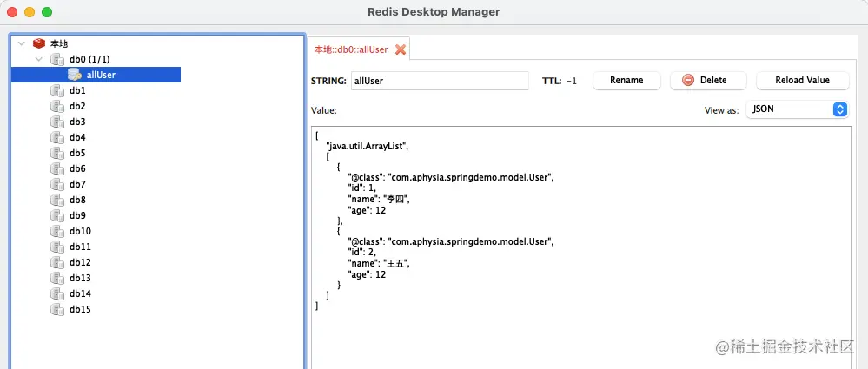Viewport: 868px width, 369px height.
Task: Select the db15 label in tree
Action: click(80, 309)
